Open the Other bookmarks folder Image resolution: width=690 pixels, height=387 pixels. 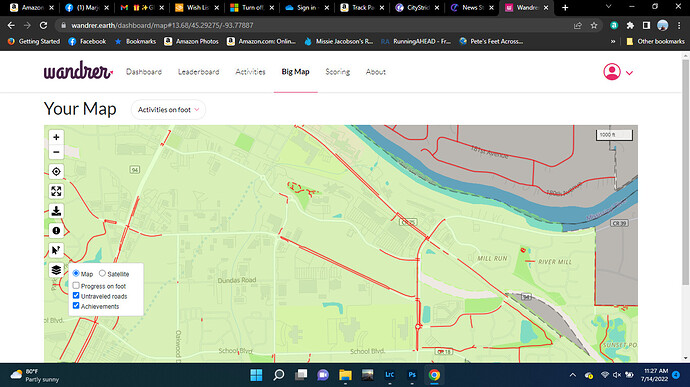click(x=655, y=41)
